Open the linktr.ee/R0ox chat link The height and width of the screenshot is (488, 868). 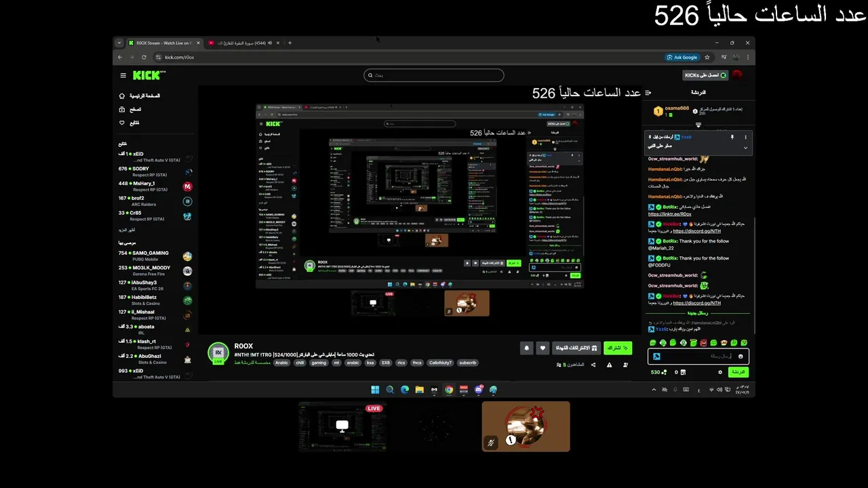tap(669, 214)
